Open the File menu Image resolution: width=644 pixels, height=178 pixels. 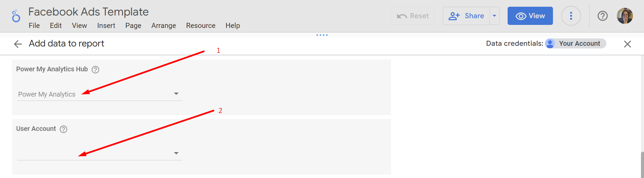pyautogui.click(x=34, y=26)
